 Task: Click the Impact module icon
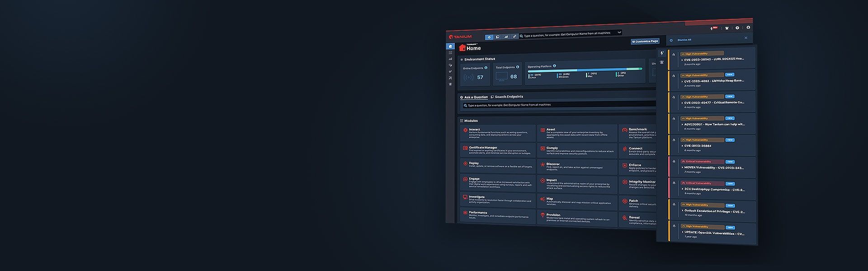[x=542, y=181]
